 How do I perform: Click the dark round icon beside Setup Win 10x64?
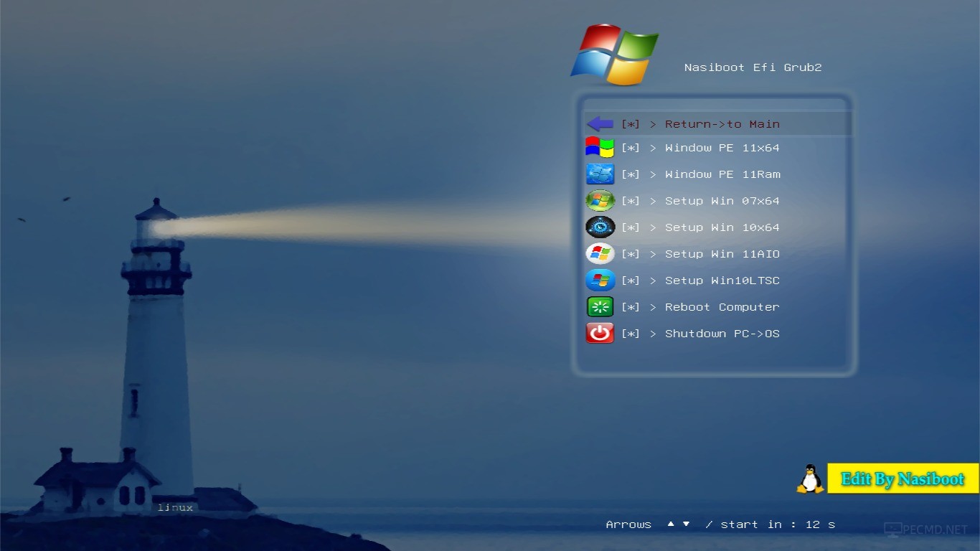(600, 227)
